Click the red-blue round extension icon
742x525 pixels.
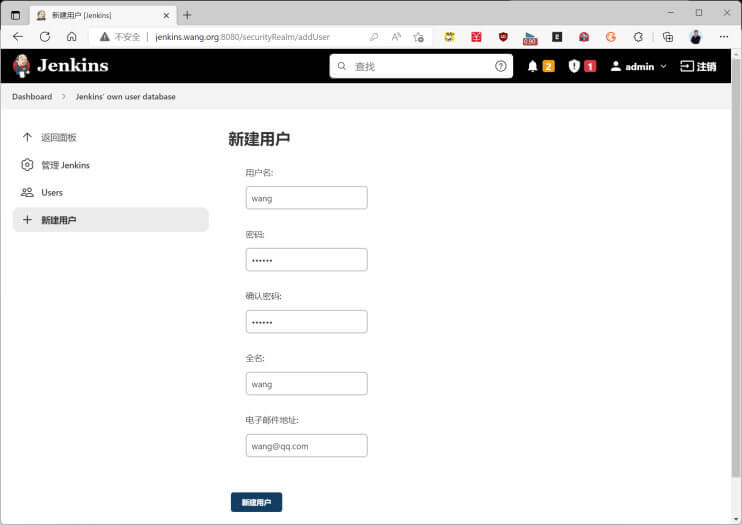click(584, 37)
